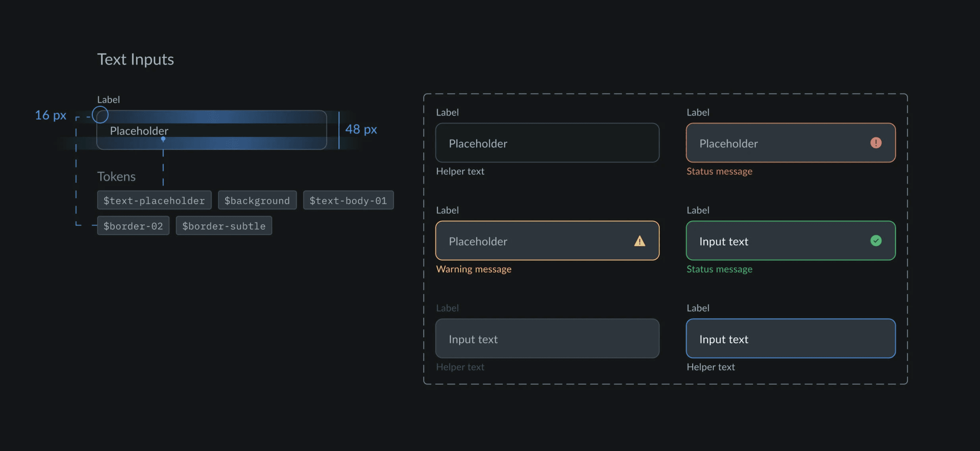Focus the default Placeholder input with Helper text
The width and height of the screenshot is (980, 451).
[x=547, y=143]
